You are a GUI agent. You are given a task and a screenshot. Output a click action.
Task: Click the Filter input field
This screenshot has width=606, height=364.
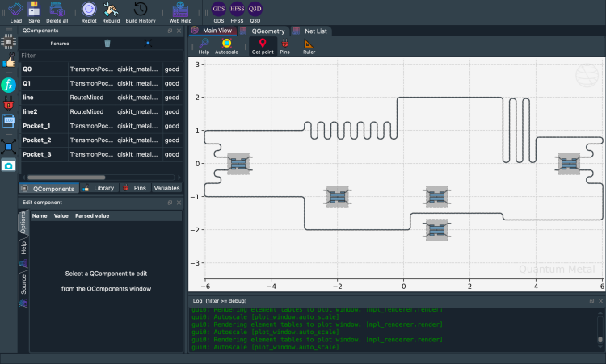pyautogui.click(x=101, y=56)
